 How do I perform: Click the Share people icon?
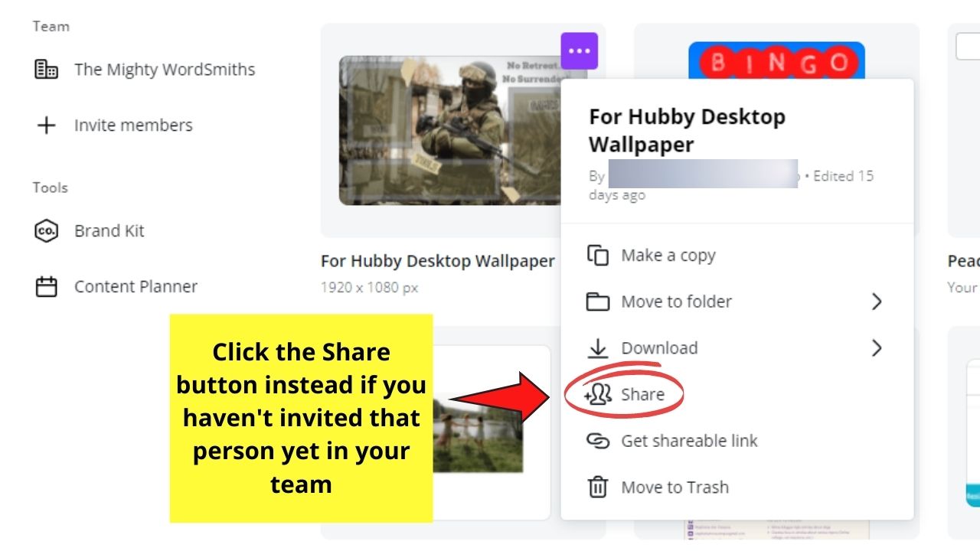click(x=597, y=394)
